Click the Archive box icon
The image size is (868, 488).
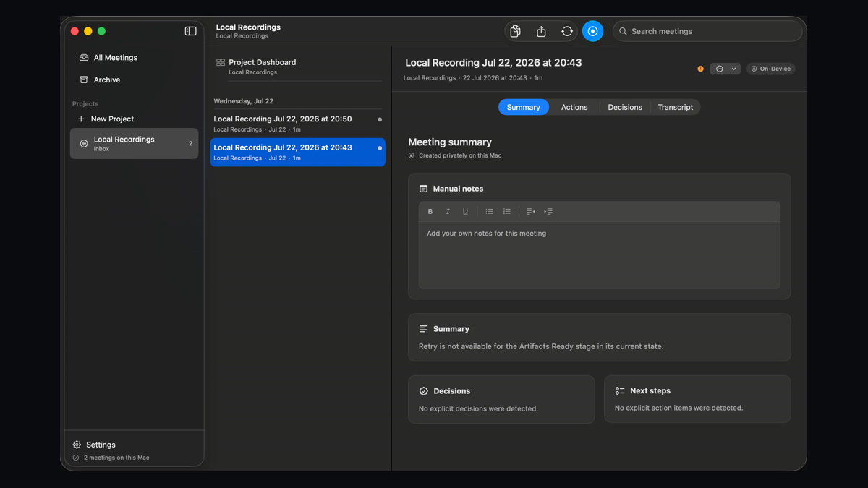coord(84,80)
